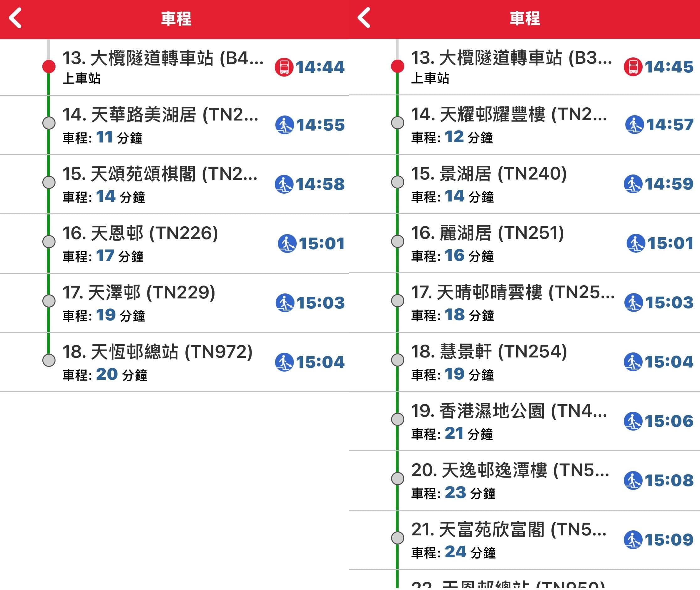The height and width of the screenshot is (590, 700).
Task: Select the grey stop marker for 慧景軒
Action: [397, 360]
